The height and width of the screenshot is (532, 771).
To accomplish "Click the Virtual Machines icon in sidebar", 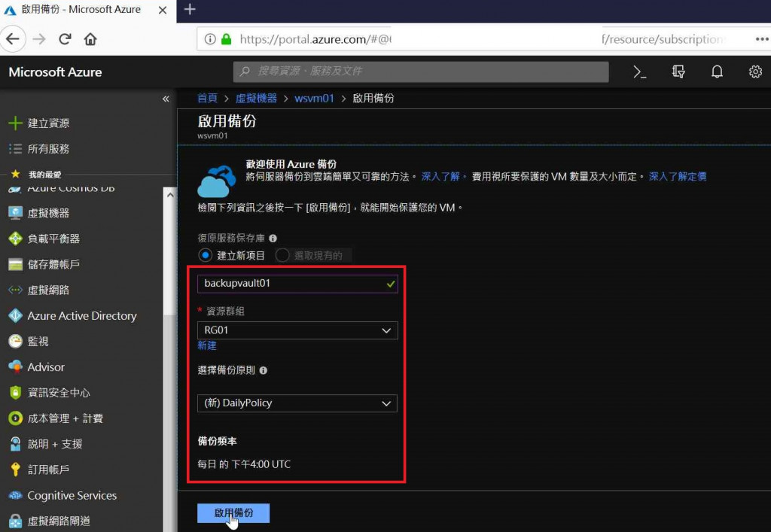I will (x=15, y=213).
